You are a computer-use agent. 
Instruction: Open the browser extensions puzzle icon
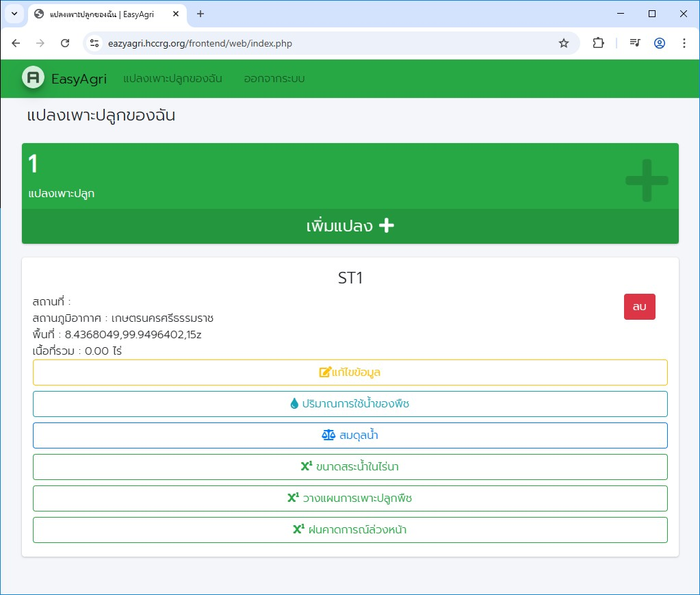(x=598, y=43)
